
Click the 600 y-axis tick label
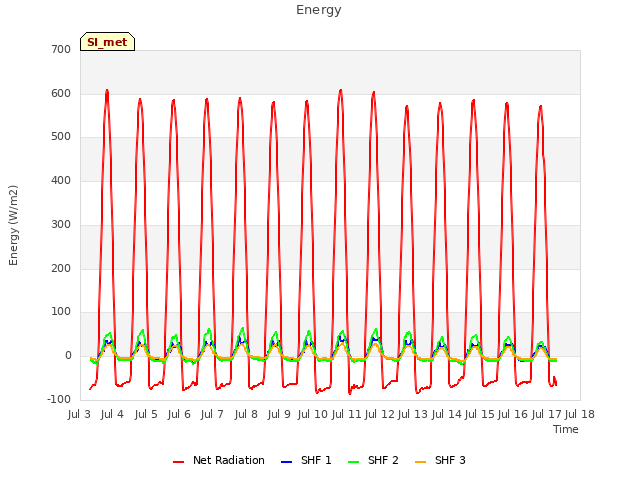point(61,93)
